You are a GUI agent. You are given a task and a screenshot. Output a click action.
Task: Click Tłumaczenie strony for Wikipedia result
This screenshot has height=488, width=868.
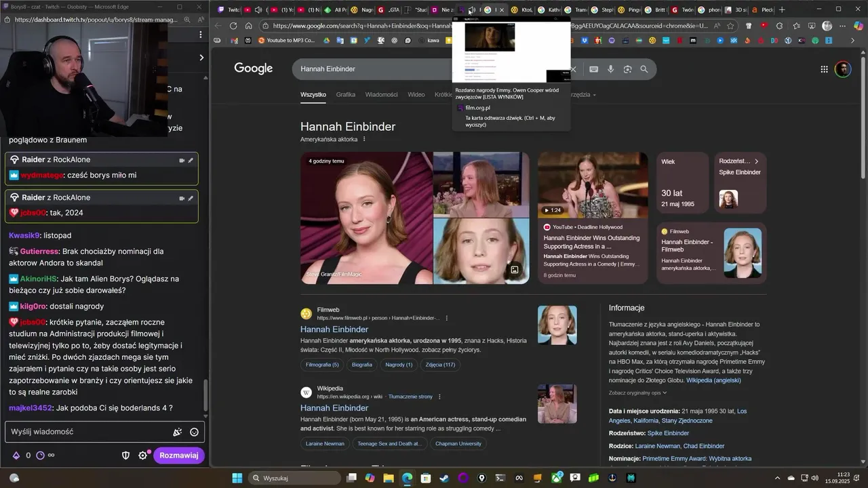point(410,396)
